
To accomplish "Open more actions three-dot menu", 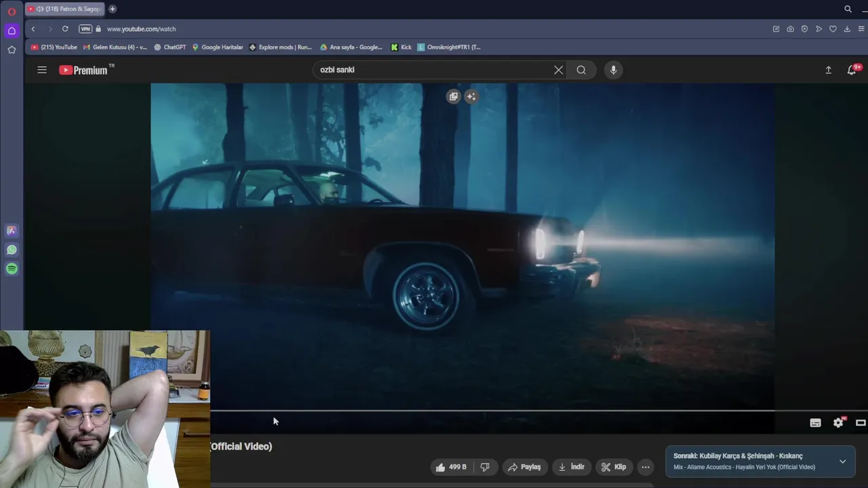I will 646,467.
